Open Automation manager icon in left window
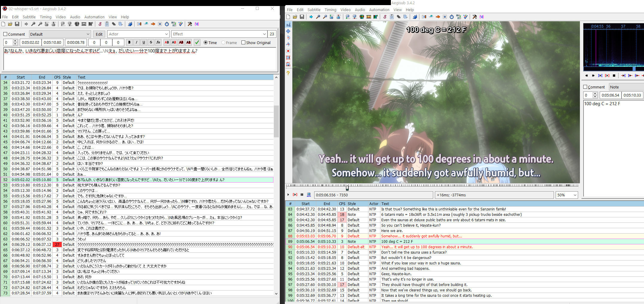 click(x=130, y=24)
